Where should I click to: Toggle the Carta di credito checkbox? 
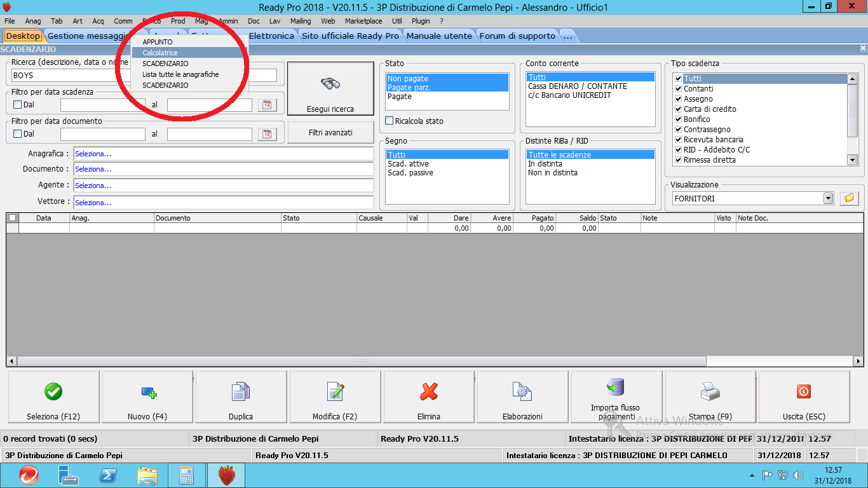click(679, 109)
